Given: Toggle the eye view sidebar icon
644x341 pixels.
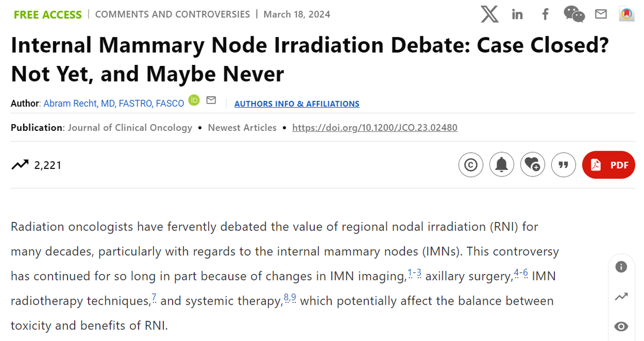Looking at the screenshot, I should coord(621,327).
